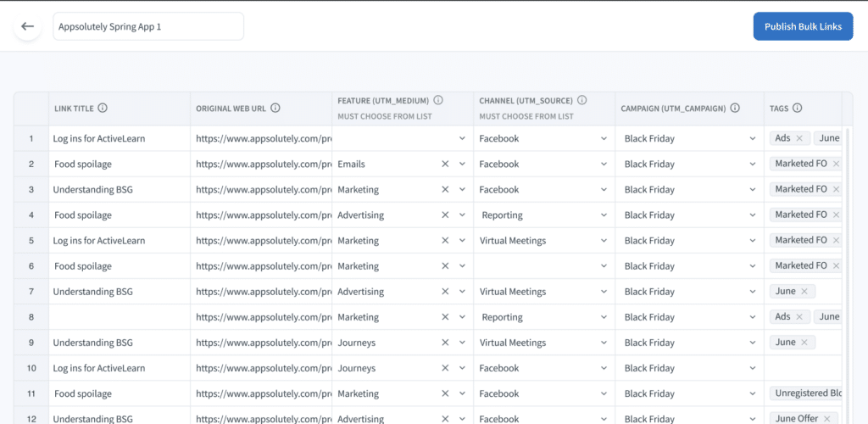Click info icon next to Link Title
The height and width of the screenshot is (424, 868).
pos(103,108)
